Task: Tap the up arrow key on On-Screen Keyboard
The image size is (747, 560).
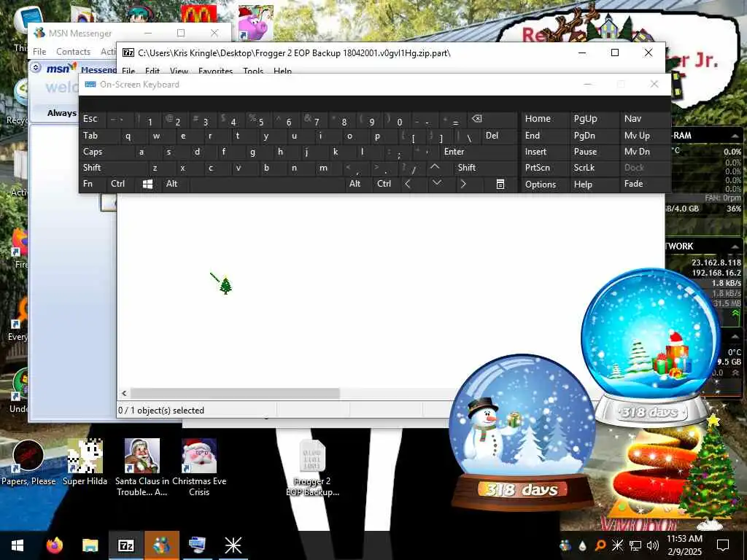Action: (x=435, y=168)
